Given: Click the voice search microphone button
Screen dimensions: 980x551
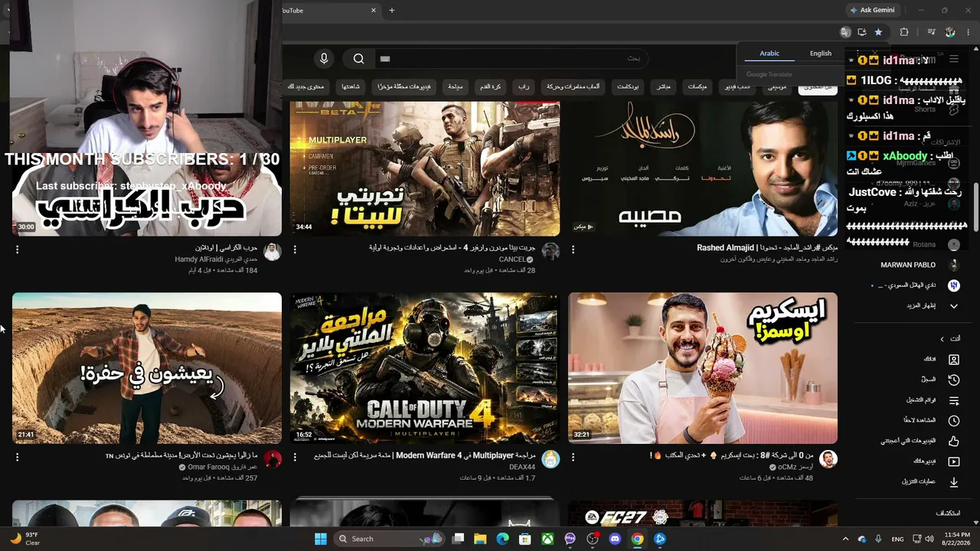Looking at the screenshot, I should 324,59.
